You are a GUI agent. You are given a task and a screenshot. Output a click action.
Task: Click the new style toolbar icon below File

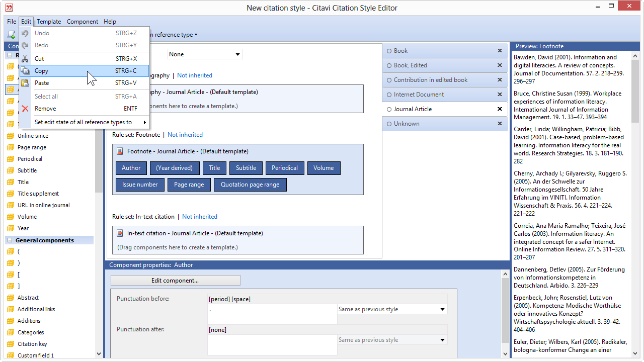[11, 35]
